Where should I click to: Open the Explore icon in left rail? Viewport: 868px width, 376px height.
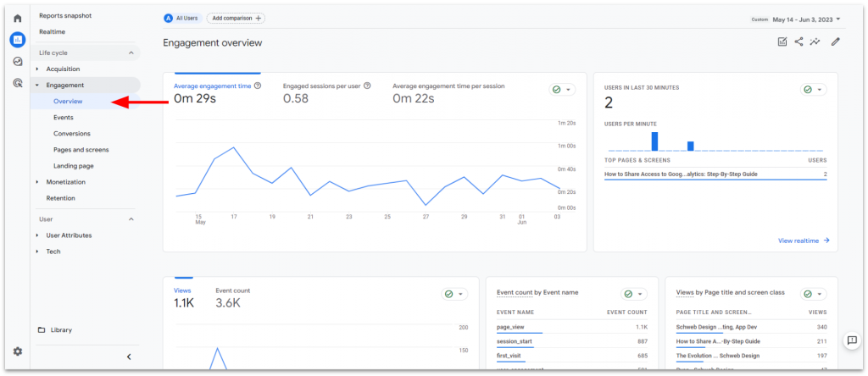point(17,61)
